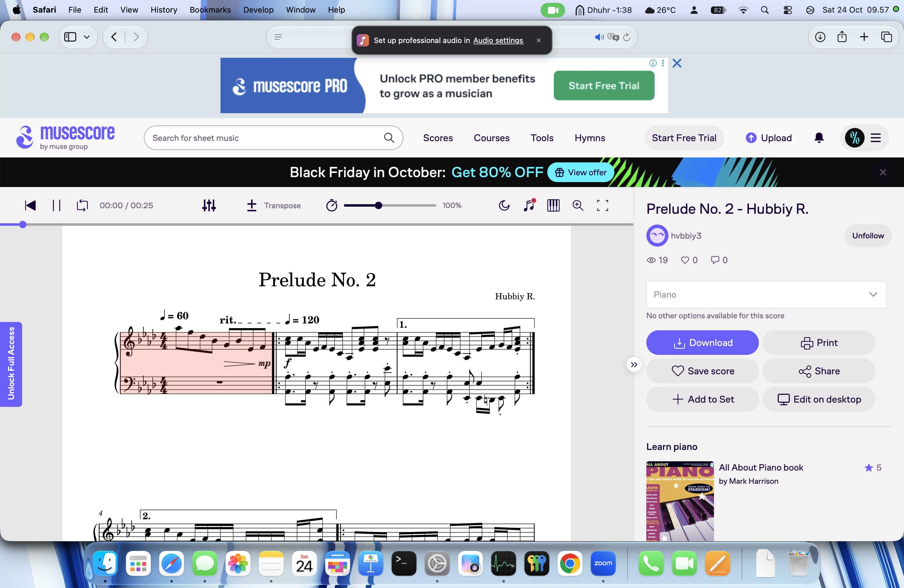The width and height of the screenshot is (904, 588).
Task: Expand Safari sidebar options chevron
Action: [87, 37]
